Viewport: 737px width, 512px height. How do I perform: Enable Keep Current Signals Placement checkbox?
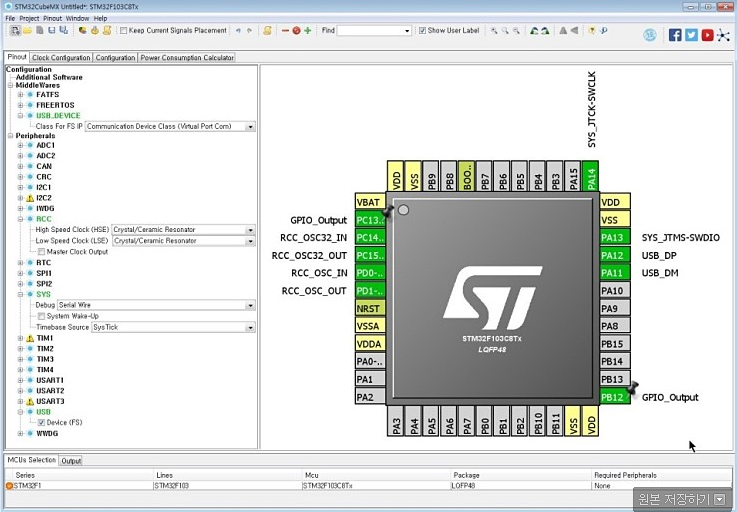point(124,31)
